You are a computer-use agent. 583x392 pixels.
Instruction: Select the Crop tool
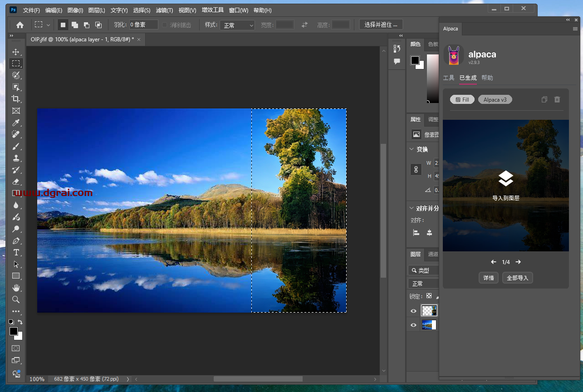click(x=16, y=99)
